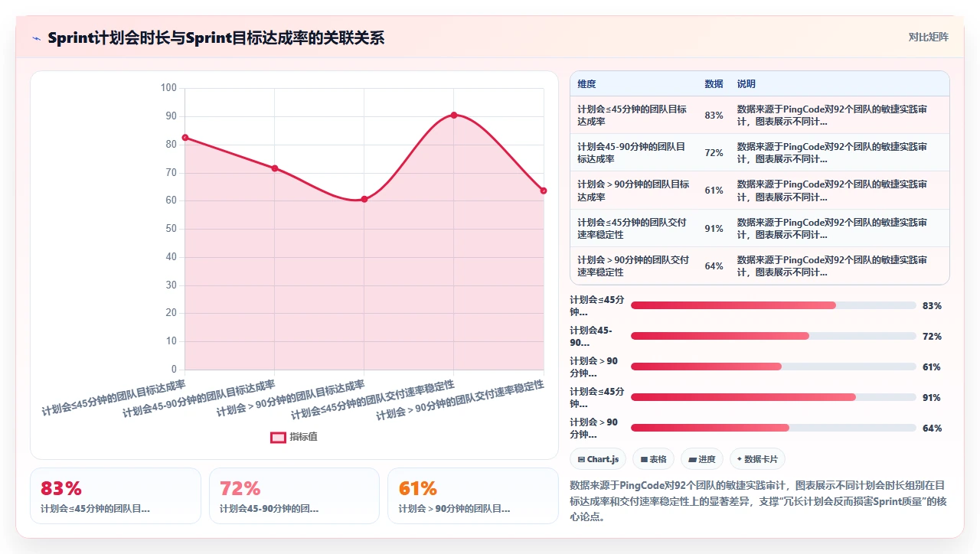Click the 64% progress bar
Screen dimensions: 980x554
pos(773,428)
